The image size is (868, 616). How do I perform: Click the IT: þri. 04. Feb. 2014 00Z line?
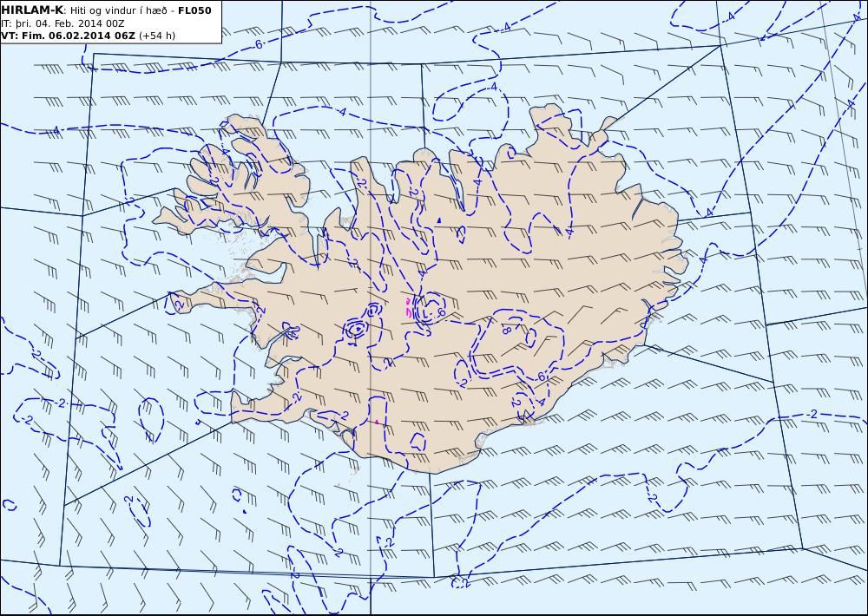(x=62, y=23)
